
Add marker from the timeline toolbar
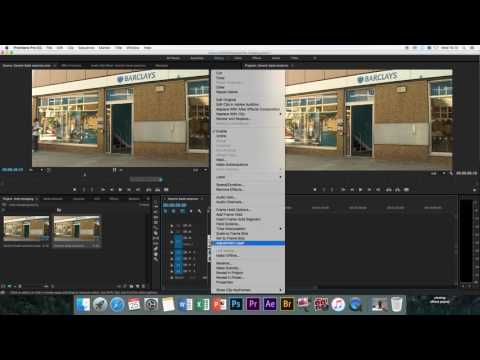[191, 211]
